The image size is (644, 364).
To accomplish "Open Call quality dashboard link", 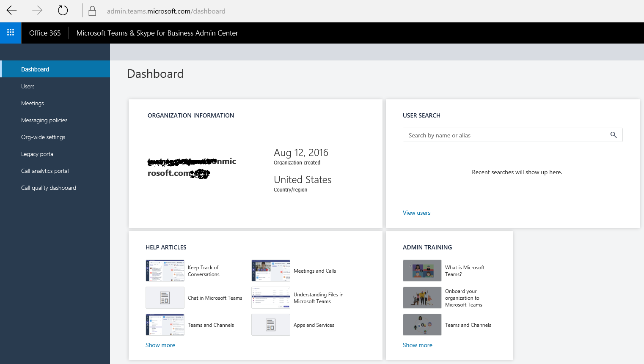I will point(55,188).
